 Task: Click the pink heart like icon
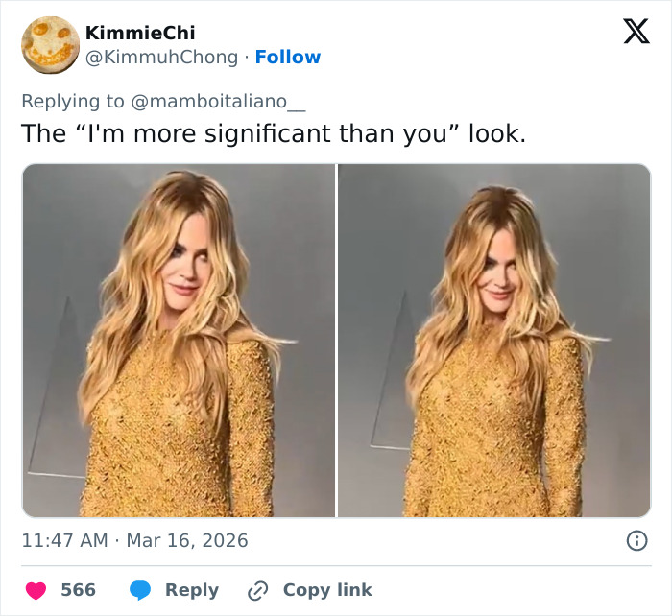[35, 590]
